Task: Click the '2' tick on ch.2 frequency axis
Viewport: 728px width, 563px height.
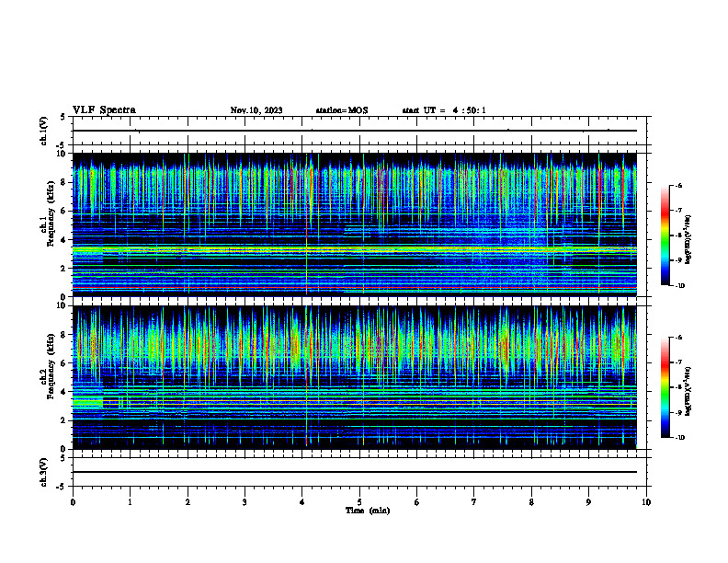Action: [64, 420]
